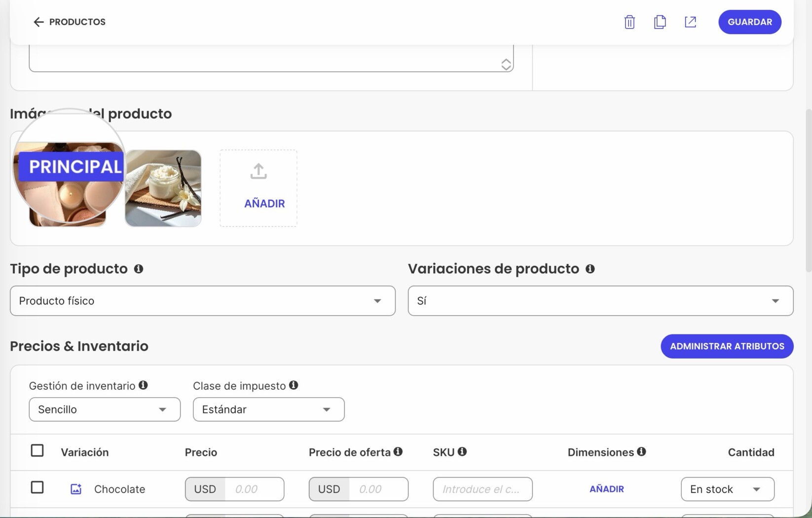Show info icon next to Dimensiones
The image size is (812, 518).
tap(641, 451)
